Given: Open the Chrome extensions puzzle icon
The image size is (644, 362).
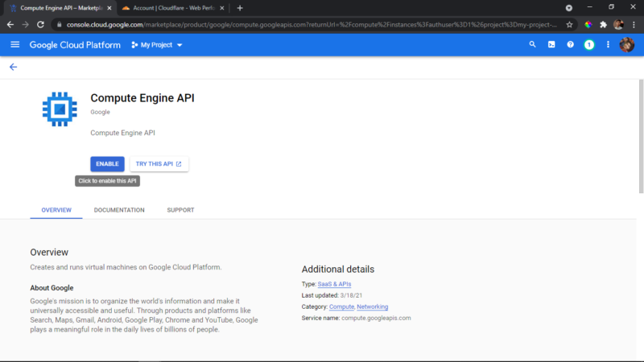Looking at the screenshot, I should (603, 25).
